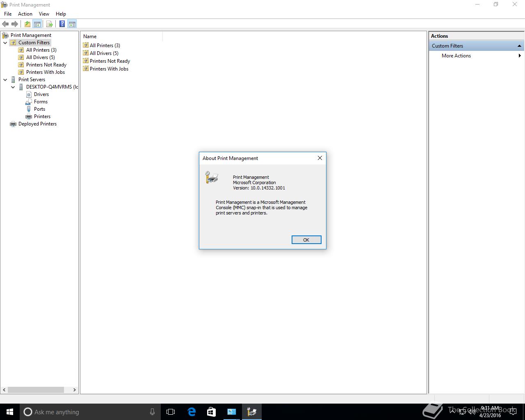Click the tree pane scrollbar right arrow

coord(74,390)
